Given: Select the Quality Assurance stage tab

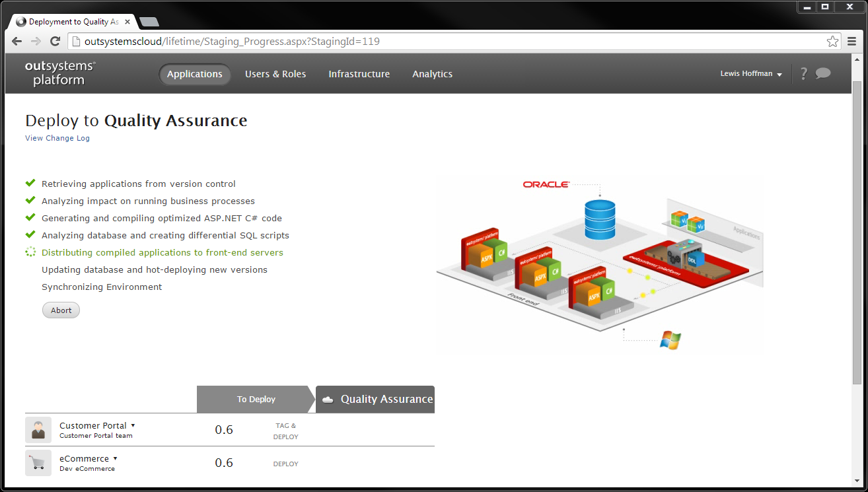Looking at the screenshot, I should pyautogui.click(x=375, y=399).
